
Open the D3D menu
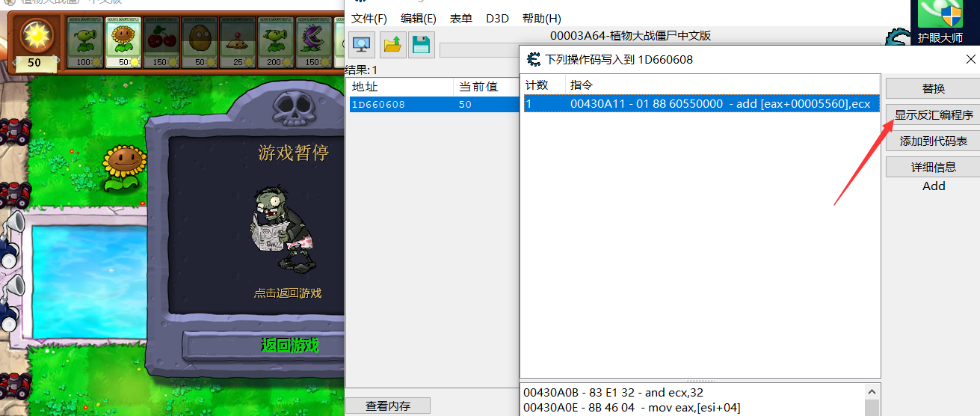(x=498, y=18)
